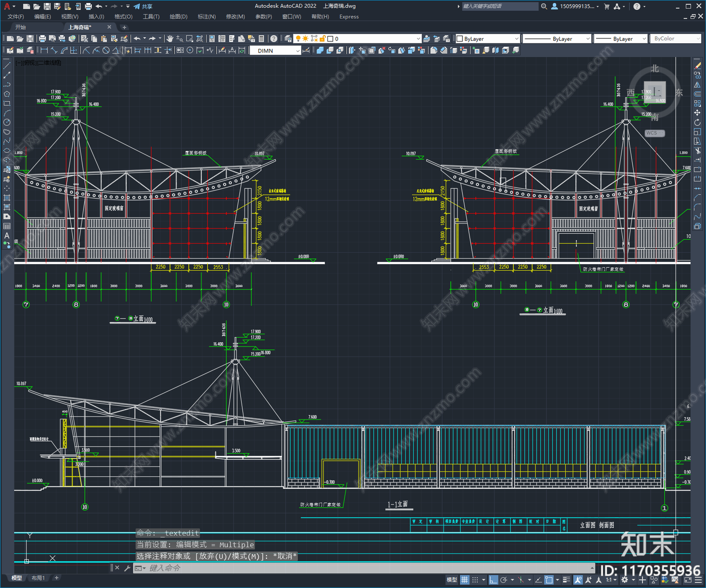Screen dimensions: 706x588
Task: Toggle 2D object snap in status bar
Action: click(549, 580)
